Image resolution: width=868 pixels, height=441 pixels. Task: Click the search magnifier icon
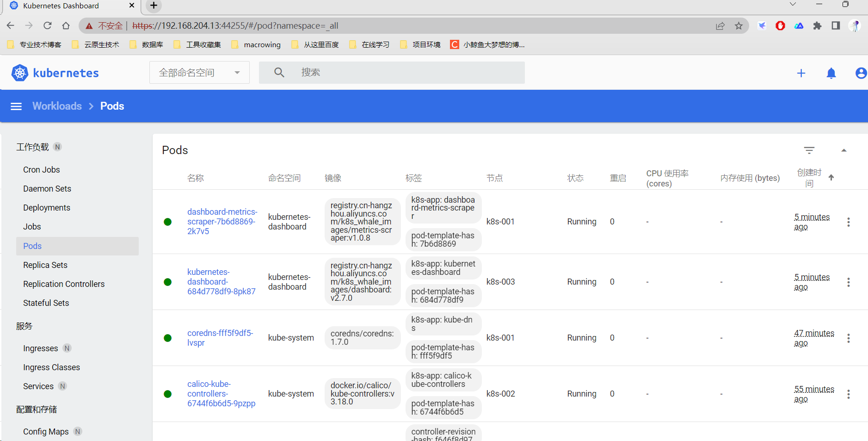[x=279, y=72]
